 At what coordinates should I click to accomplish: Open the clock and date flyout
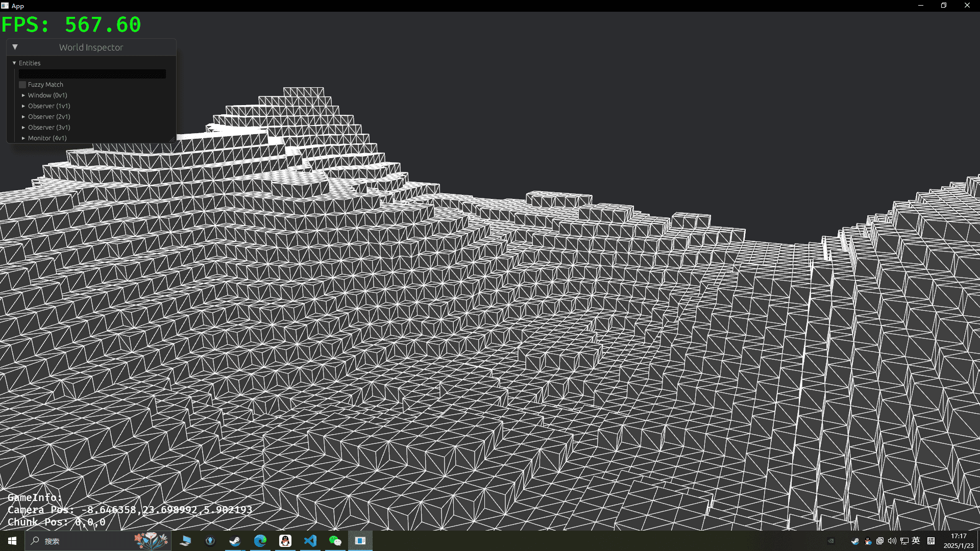pyautogui.click(x=958, y=541)
